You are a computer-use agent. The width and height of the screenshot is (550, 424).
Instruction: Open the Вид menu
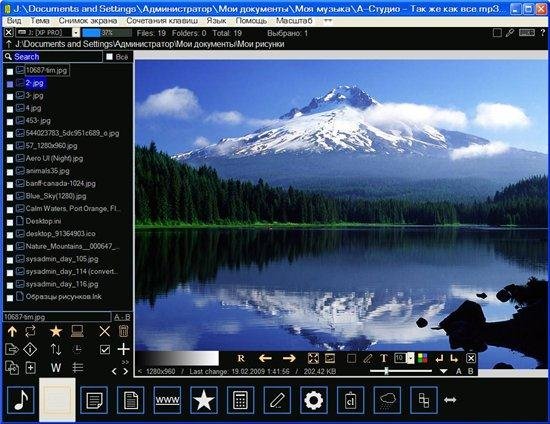click(14, 21)
